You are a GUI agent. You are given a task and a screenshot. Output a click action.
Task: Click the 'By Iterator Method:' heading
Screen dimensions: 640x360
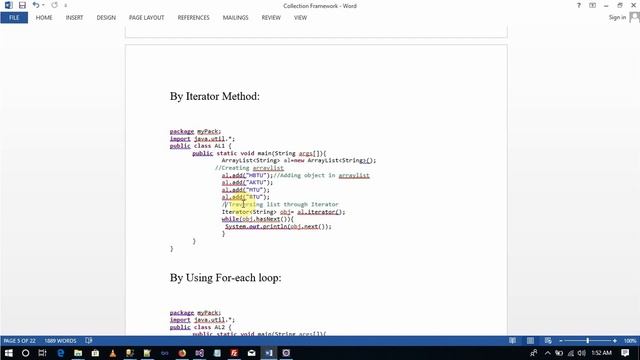click(x=215, y=96)
